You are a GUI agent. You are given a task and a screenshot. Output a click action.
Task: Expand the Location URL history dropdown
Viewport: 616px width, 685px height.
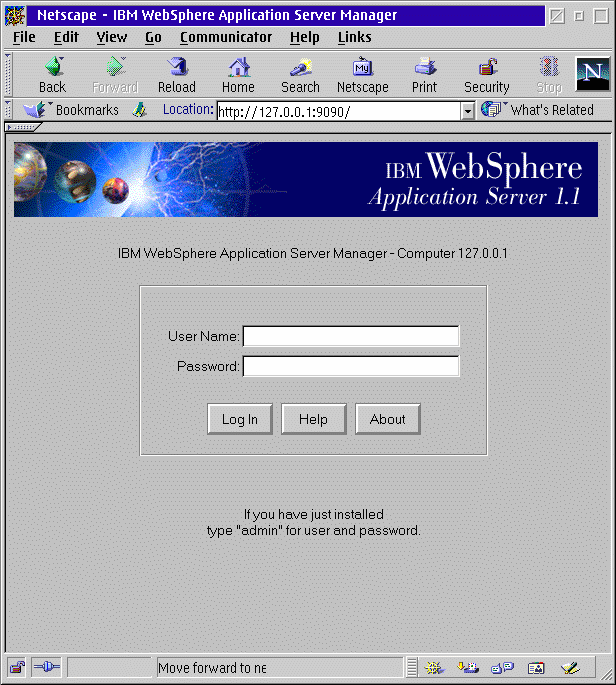[x=467, y=111]
